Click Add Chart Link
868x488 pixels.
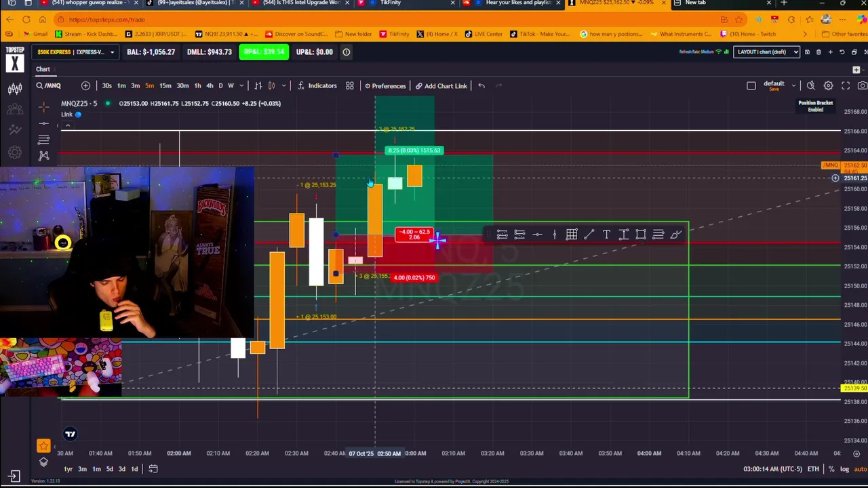click(441, 85)
